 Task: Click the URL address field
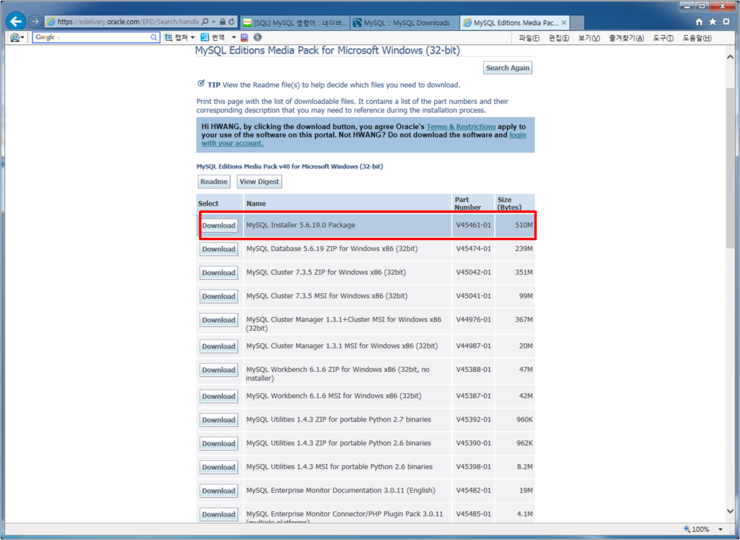(127, 22)
